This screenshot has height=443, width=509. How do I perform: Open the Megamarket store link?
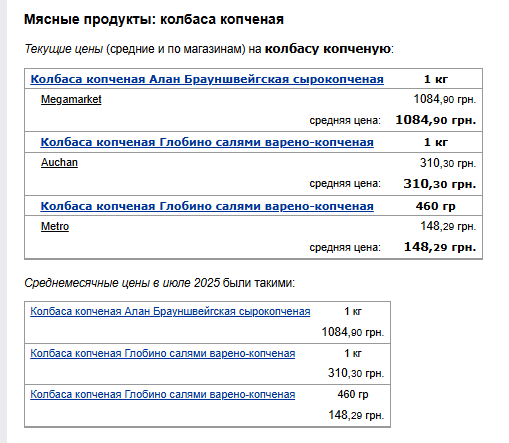pyautogui.click(x=71, y=99)
